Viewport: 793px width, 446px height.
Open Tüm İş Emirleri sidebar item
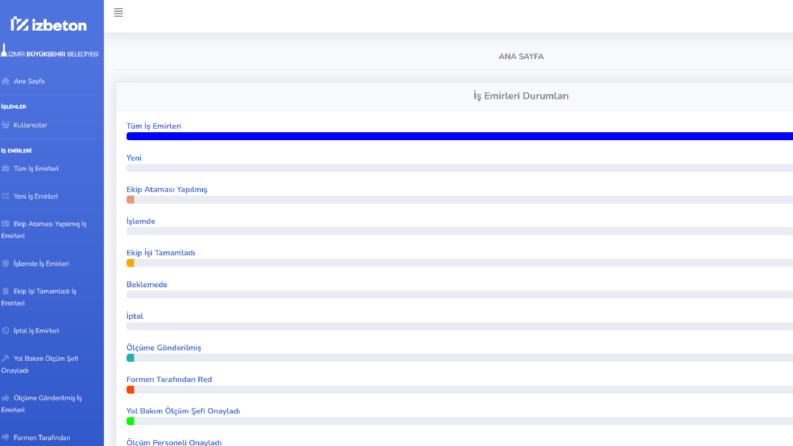click(x=36, y=168)
